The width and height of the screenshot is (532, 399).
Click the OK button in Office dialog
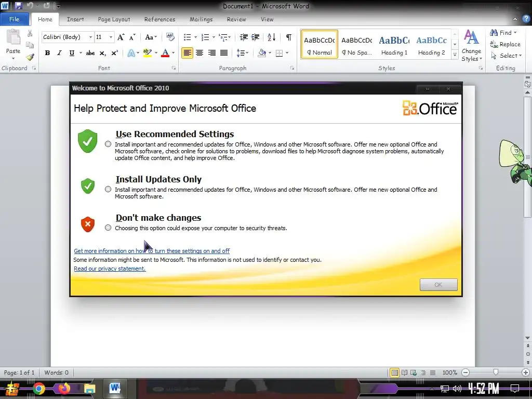pos(438,285)
